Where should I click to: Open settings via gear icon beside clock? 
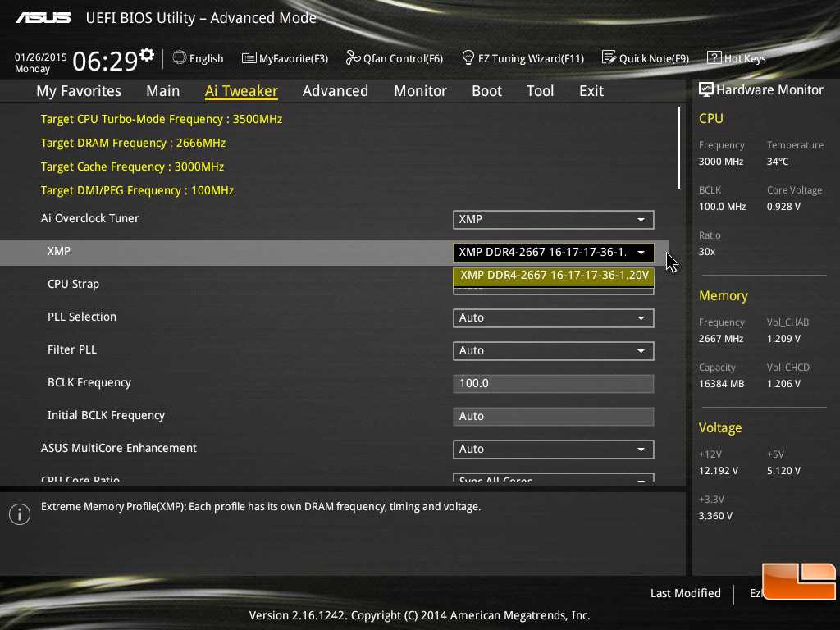click(x=147, y=55)
